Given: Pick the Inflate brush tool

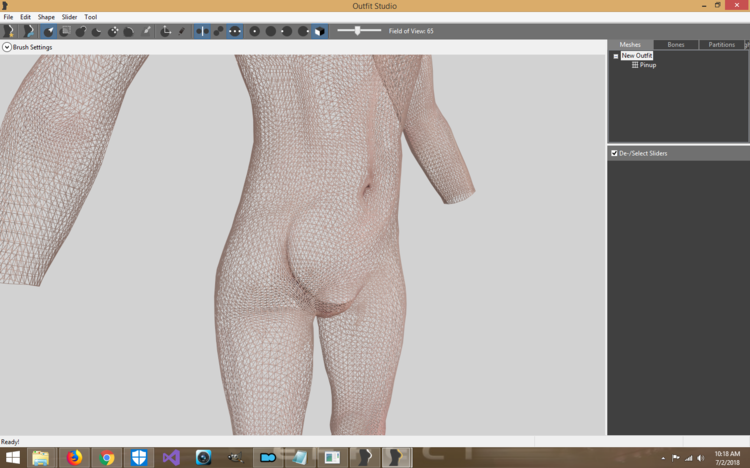Looking at the screenshot, I should [81, 31].
